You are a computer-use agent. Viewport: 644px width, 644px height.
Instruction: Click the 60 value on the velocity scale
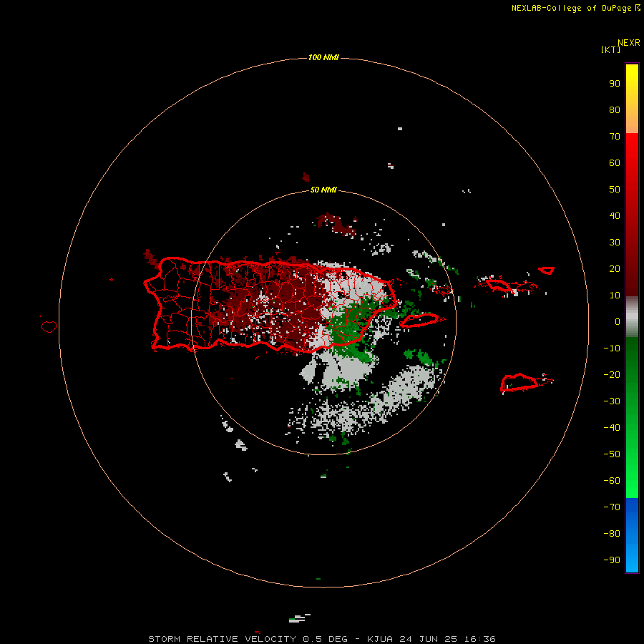coord(615,163)
